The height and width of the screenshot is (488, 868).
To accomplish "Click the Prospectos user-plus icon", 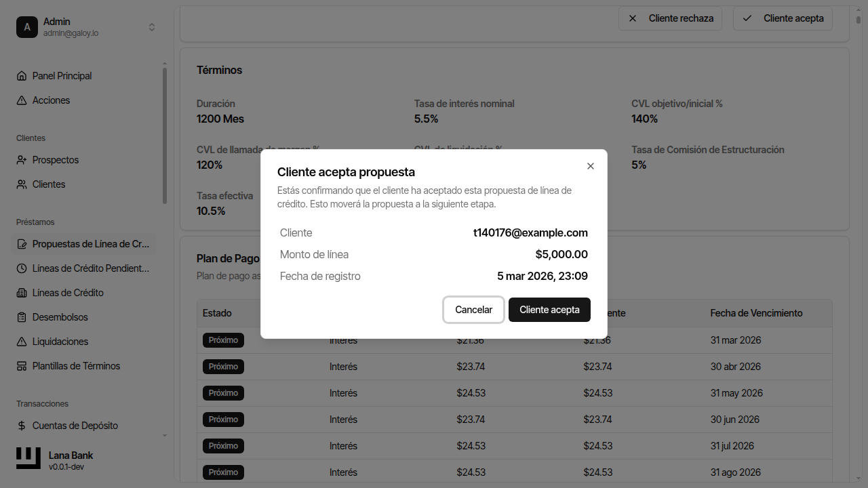I will [x=22, y=160].
